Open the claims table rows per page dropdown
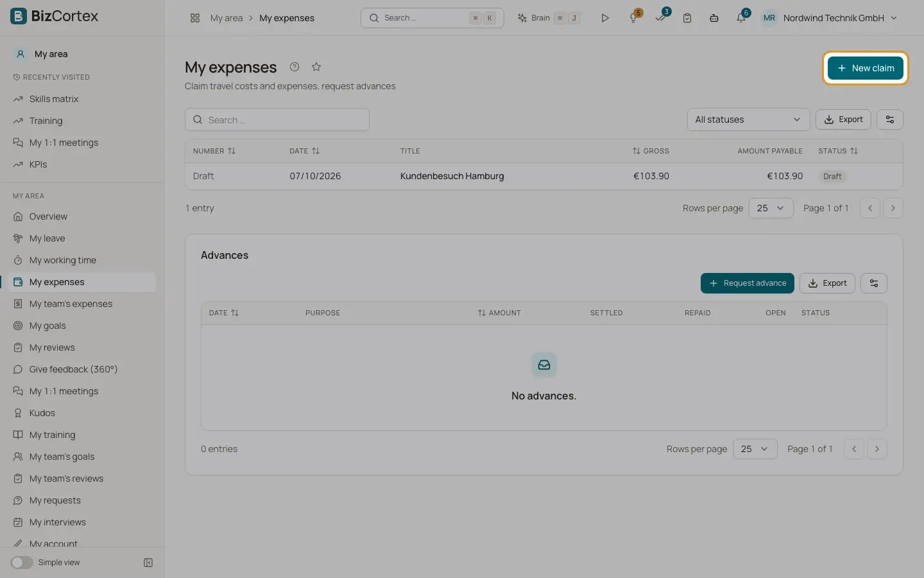The height and width of the screenshot is (578, 924). click(x=771, y=208)
